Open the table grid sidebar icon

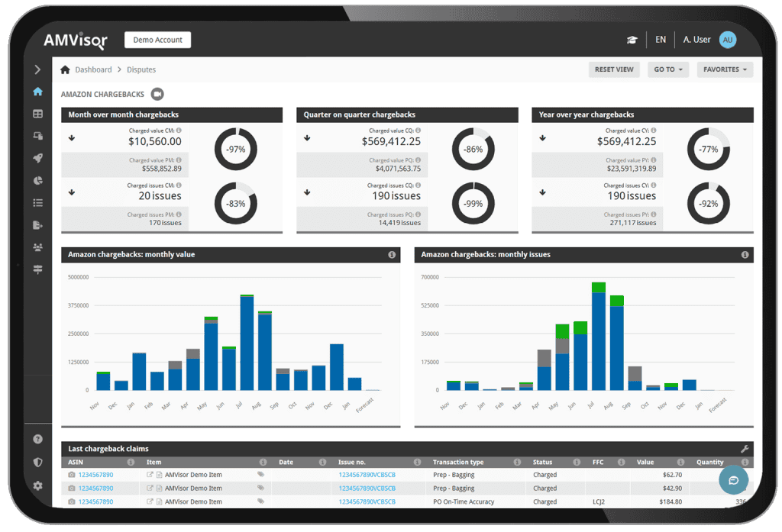[37, 114]
